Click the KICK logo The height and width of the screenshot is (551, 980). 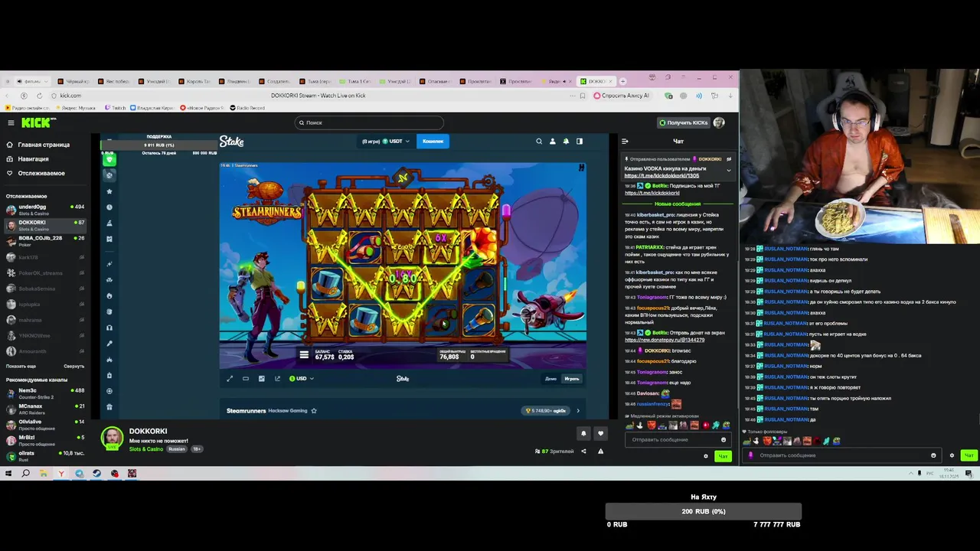tap(37, 122)
